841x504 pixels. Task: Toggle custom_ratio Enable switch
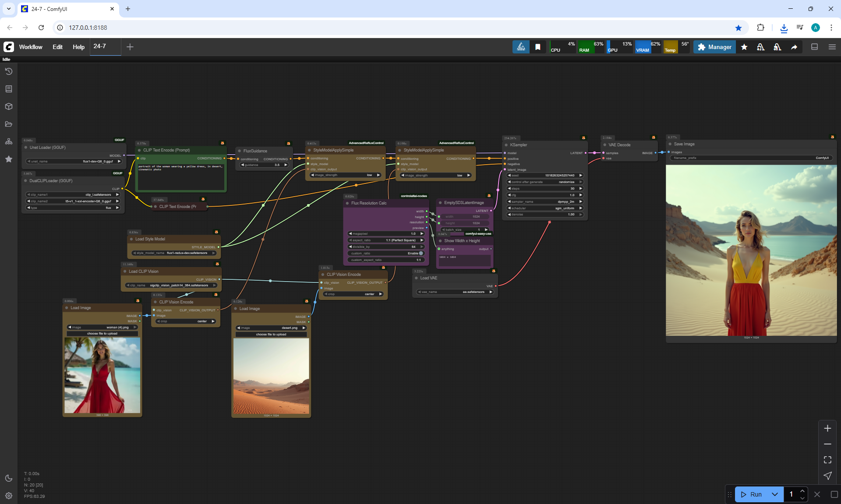[420, 253]
